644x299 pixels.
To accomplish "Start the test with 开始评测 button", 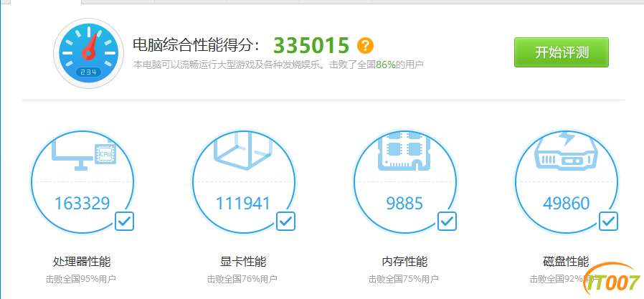I will (562, 52).
